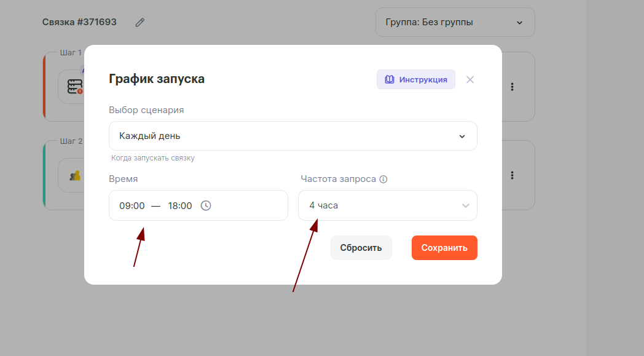644x356 pixels.
Task: Click the Шаг 2 people icon
Action: coord(75,176)
